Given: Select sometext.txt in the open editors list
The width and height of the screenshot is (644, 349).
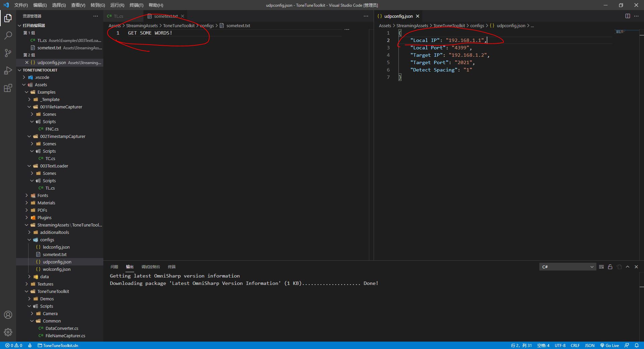Looking at the screenshot, I should click(60, 48).
